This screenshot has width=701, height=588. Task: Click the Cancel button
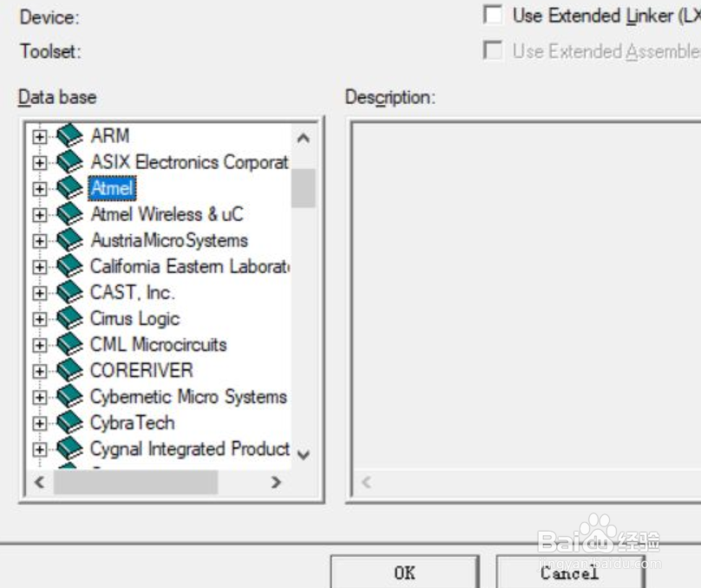point(570,572)
